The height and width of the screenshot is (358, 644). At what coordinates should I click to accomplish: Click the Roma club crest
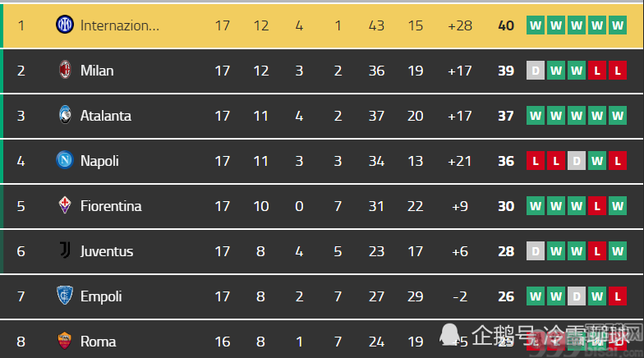coord(64,341)
